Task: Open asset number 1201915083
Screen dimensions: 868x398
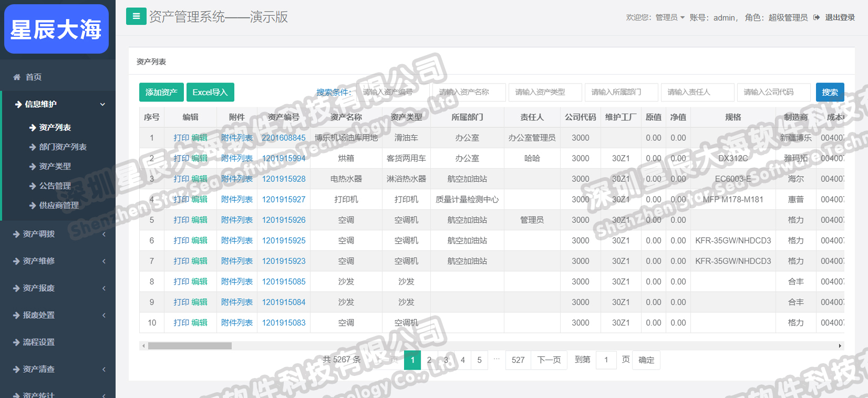Action: (284, 322)
